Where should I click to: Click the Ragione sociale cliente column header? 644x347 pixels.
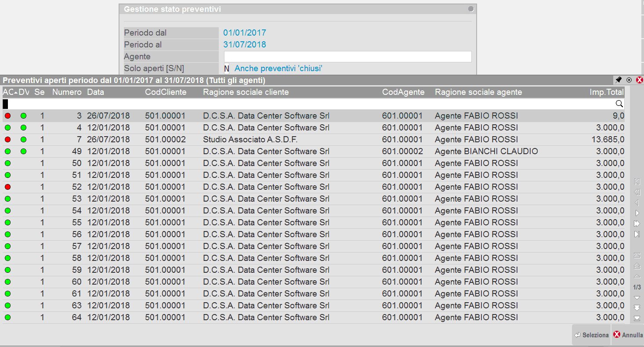246,92
